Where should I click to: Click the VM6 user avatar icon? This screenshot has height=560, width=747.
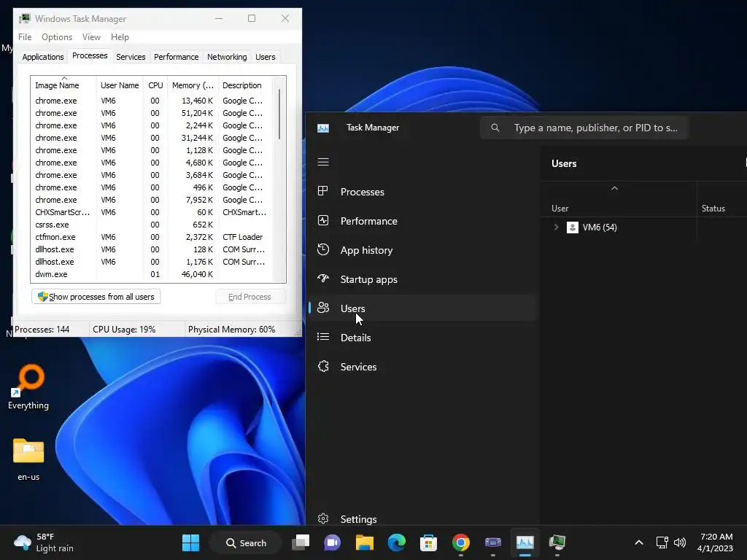pos(572,227)
